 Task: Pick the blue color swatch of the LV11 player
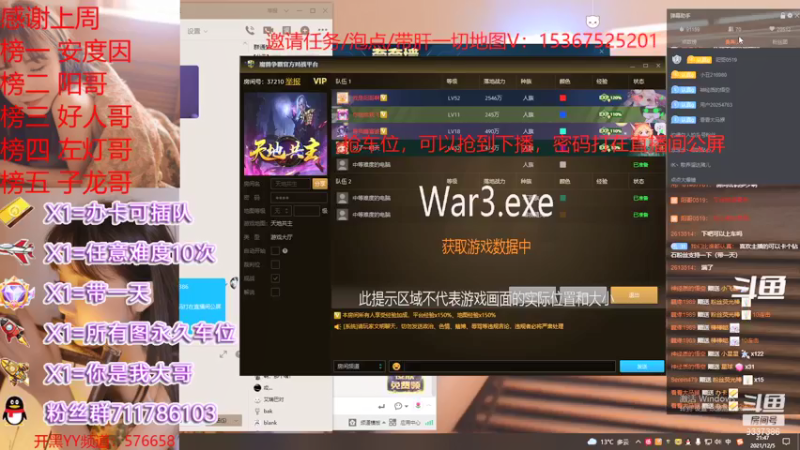click(563, 115)
